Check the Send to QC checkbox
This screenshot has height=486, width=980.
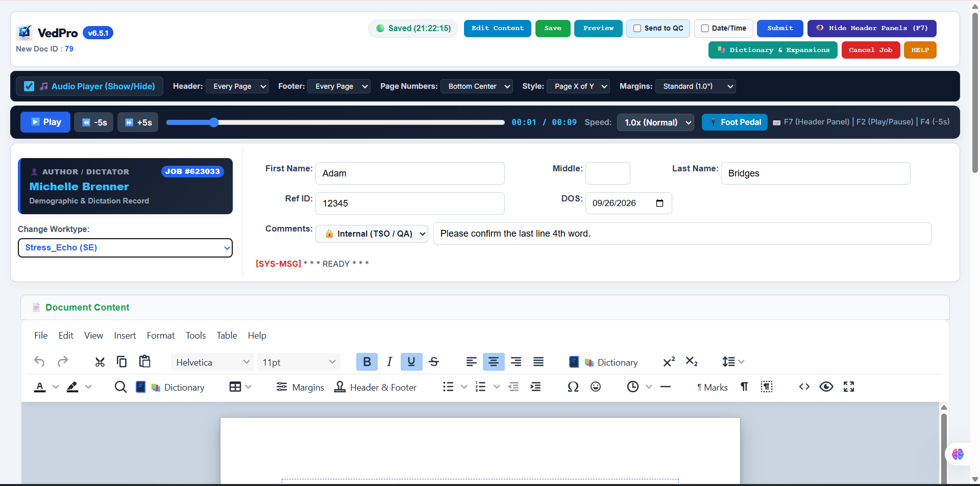[637, 29]
